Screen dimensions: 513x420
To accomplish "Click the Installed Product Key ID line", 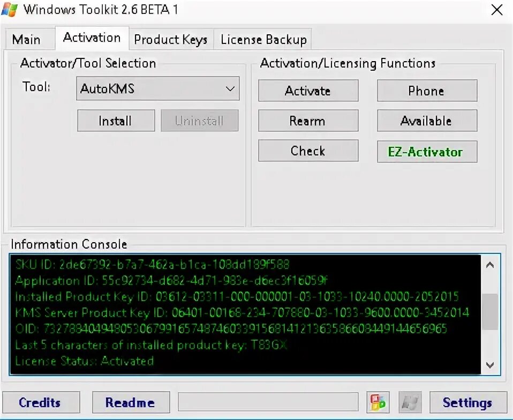I will [237, 297].
